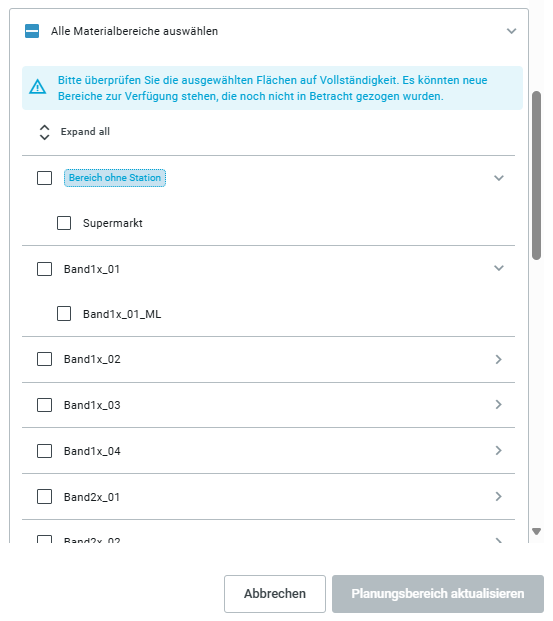Image resolution: width=553 pixels, height=621 pixels.
Task: Tick the Supermarkt checkbox
Action: point(64,223)
